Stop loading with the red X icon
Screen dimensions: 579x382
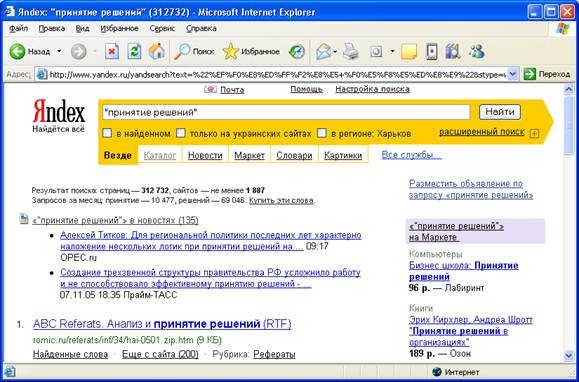112,52
